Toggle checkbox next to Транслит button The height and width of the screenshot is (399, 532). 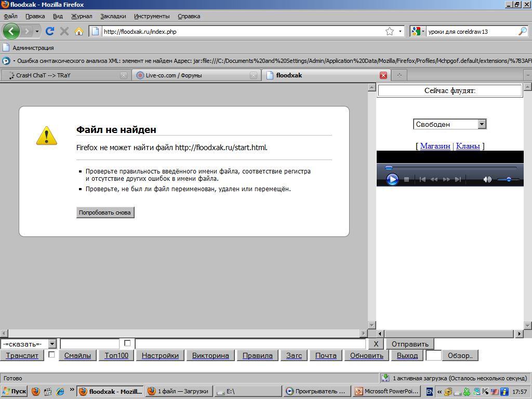point(51,354)
